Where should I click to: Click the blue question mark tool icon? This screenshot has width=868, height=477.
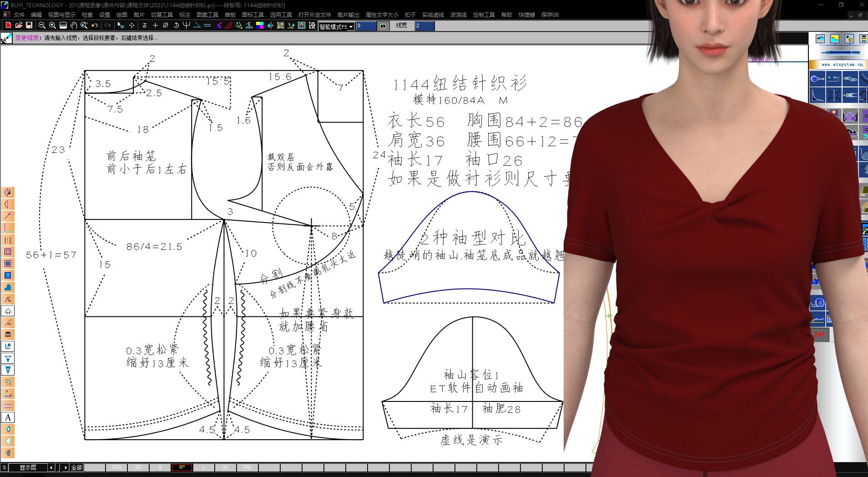[x=8, y=275]
